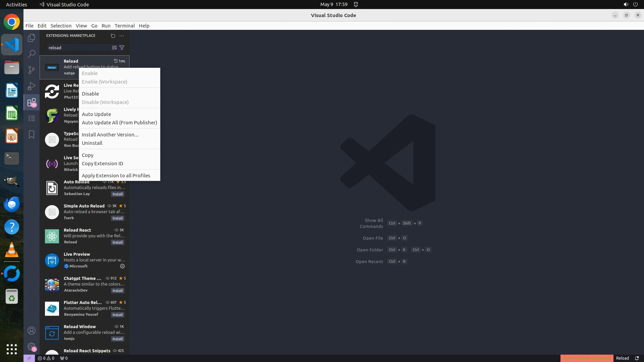Click the extensions search input field
Image resolution: width=644 pixels, height=362 pixels.
click(x=78, y=48)
